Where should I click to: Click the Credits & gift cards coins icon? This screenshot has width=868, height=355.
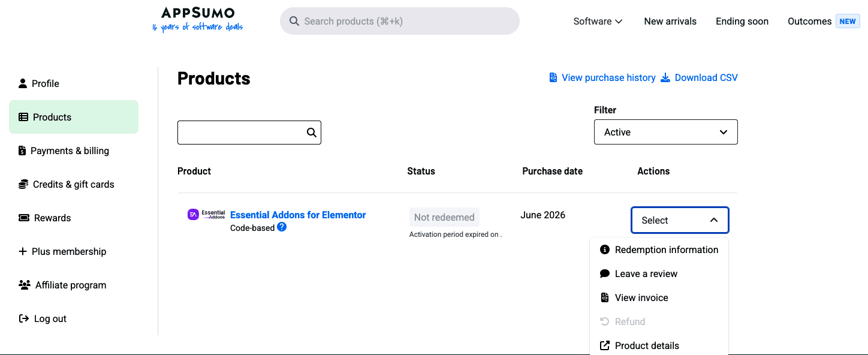[x=23, y=184]
